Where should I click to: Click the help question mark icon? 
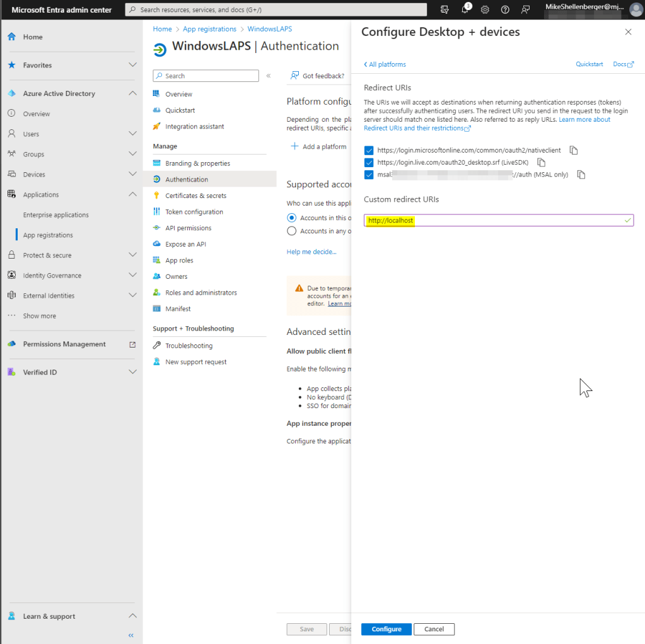tap(505, 9)
